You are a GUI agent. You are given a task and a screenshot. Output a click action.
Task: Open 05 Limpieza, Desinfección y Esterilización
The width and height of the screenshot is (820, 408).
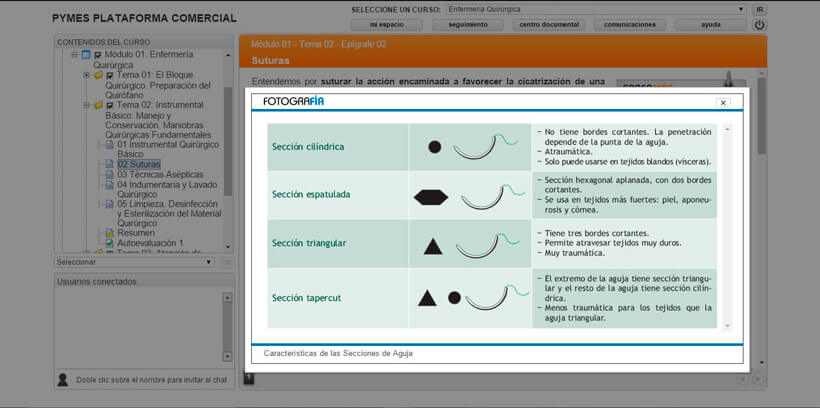[x=169, y=213]
